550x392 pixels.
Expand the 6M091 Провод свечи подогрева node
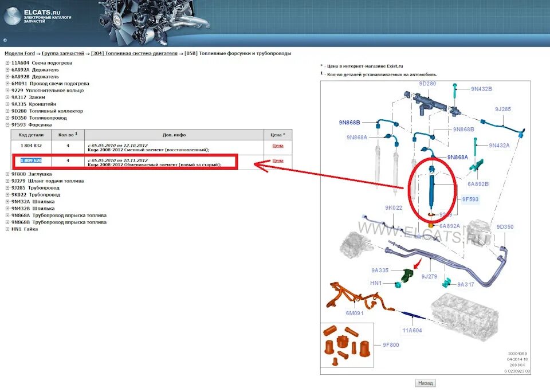coord(7,84)
